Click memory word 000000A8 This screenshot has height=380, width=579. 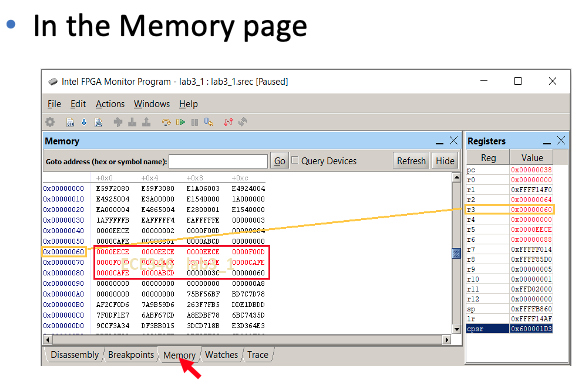(x=248, y=284)
